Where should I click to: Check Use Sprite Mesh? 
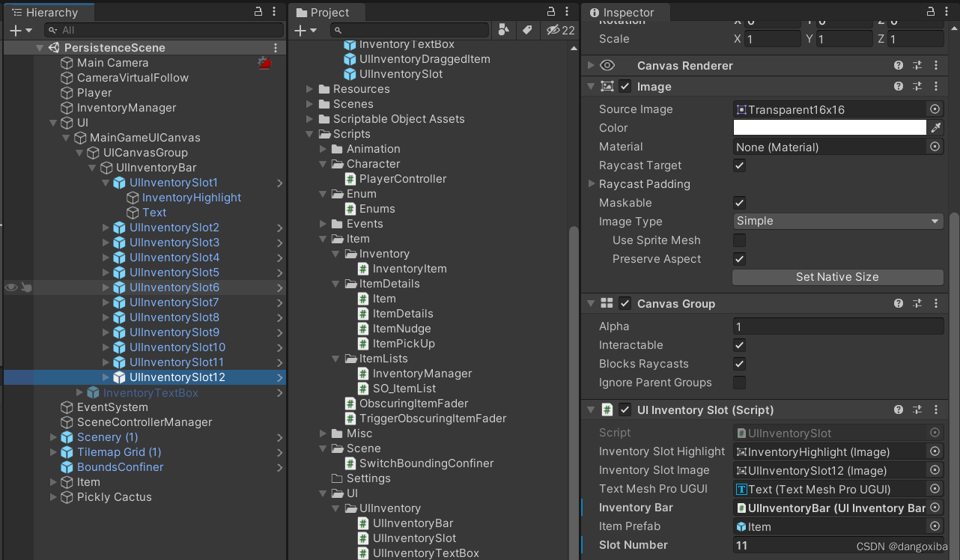click(739, 240)
